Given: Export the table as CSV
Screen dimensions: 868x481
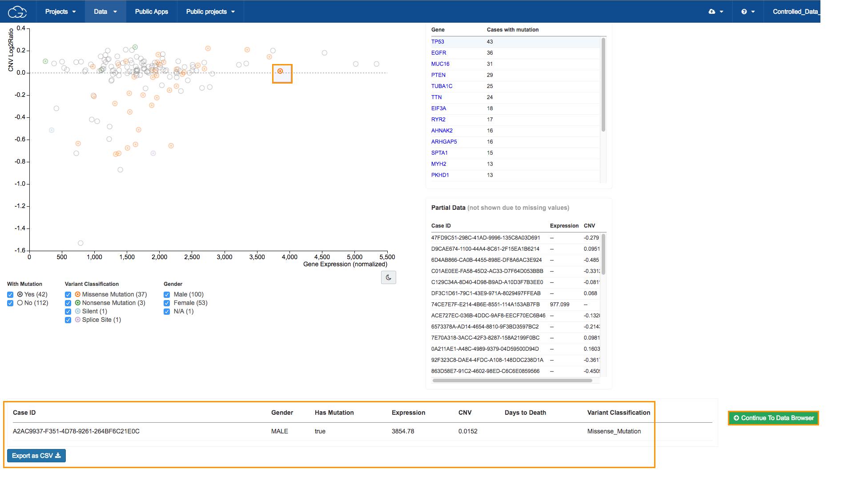Looking at the screenshot, I should coord(36,456).
